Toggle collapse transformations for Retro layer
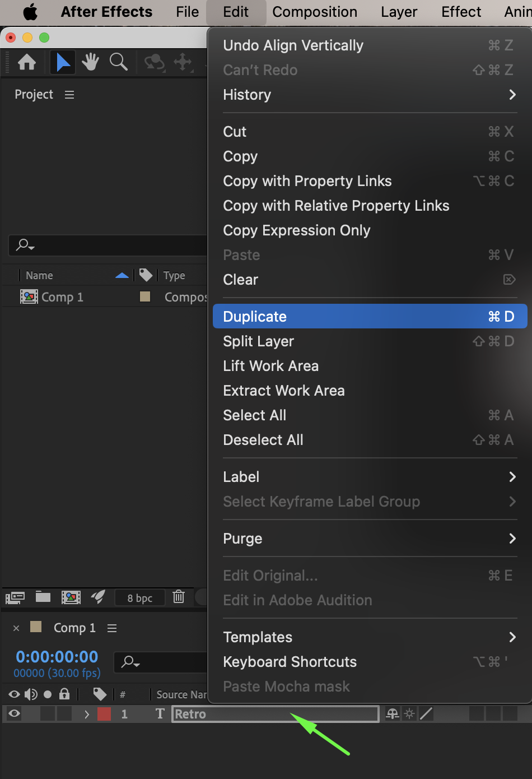 [410, 713]
